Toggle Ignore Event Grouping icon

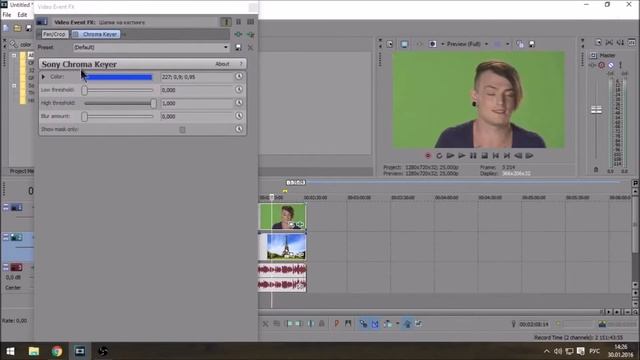tap(419, 324)
